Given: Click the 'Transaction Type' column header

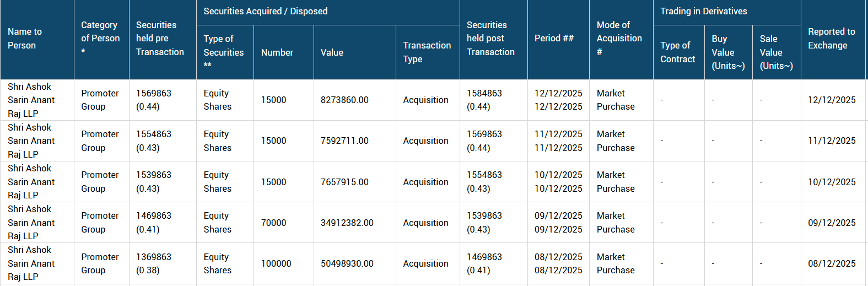Looking at the screenshot, I should tap(427, 52).
